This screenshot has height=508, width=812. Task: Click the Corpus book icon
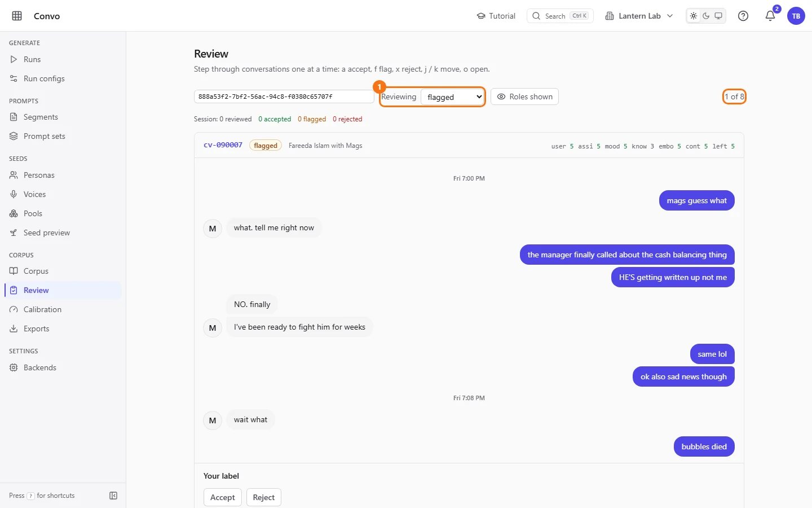pos(14,271)
